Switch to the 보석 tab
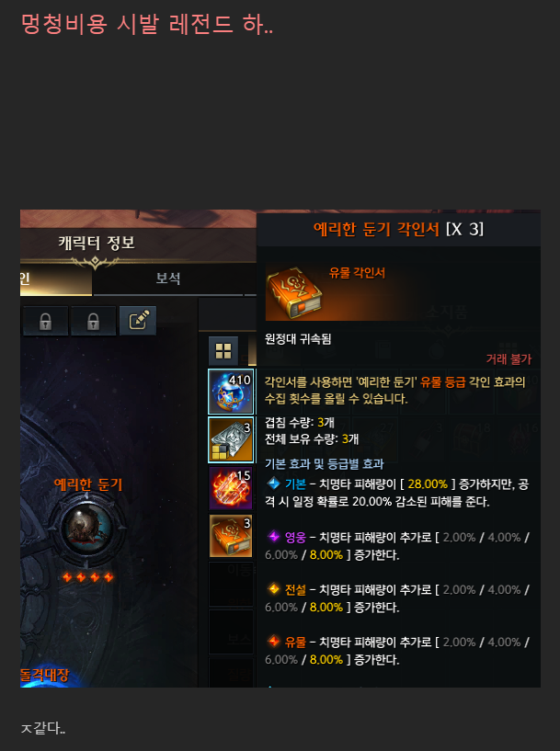The image size is (560, 751). pyautogui.click(x=168, y=279)
